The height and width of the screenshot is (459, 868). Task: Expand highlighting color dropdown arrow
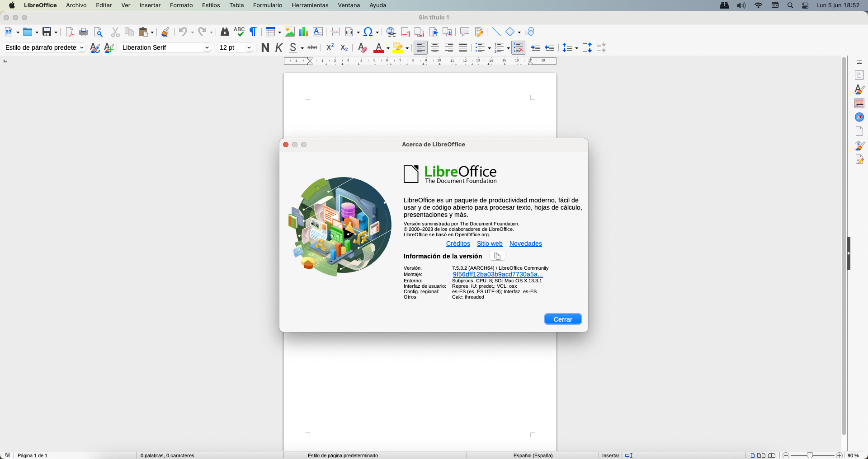(407, 48)
